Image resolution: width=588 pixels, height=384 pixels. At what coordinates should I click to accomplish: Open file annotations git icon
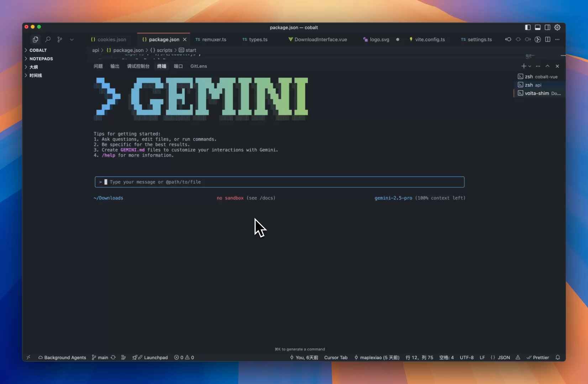(538, 39)
